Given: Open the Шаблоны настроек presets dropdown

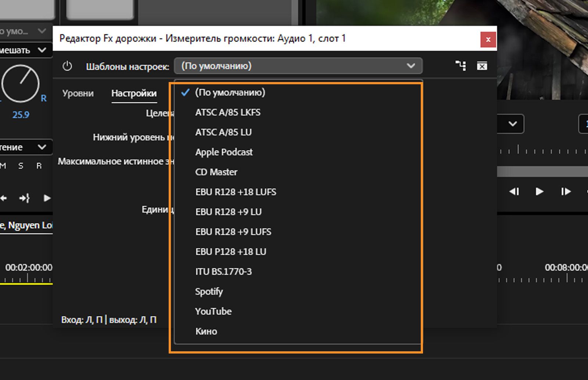Looking at the screenshot, I should coord(298,66).
